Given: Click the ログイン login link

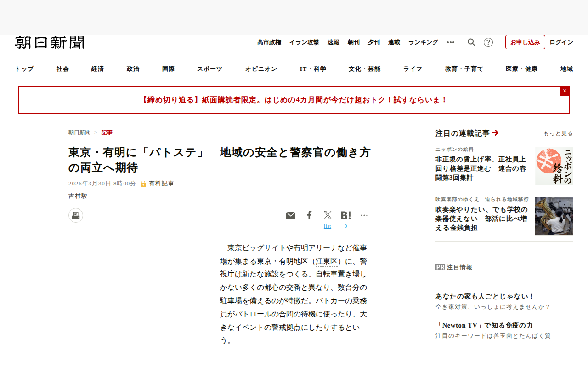Looking at the screenshot, I should 561,42.
